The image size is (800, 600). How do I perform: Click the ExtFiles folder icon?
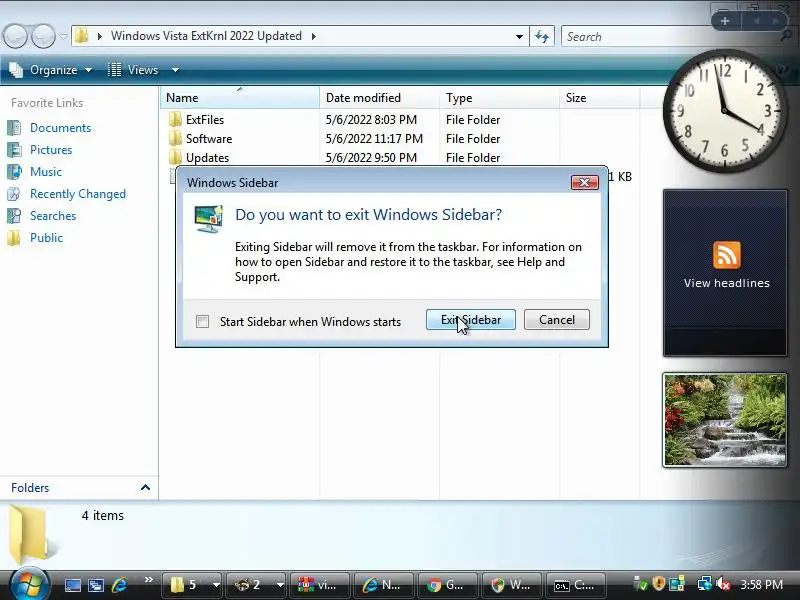[x=175, y=119]
